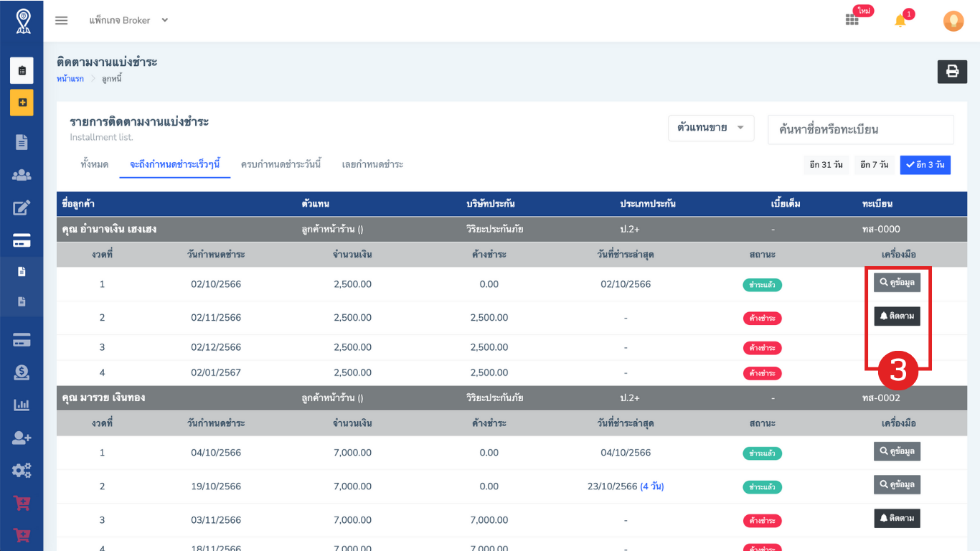Focus the ค้นหาชื่อหรือทะเบียน search field
The image size is (980, 551).
coord(861,130)
